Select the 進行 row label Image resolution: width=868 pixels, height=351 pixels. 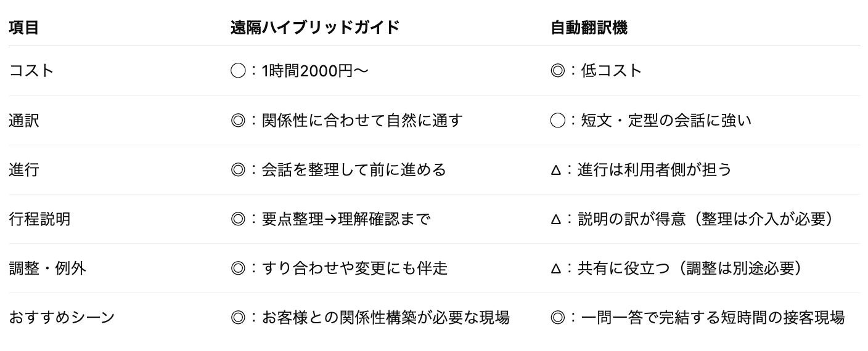24,169
